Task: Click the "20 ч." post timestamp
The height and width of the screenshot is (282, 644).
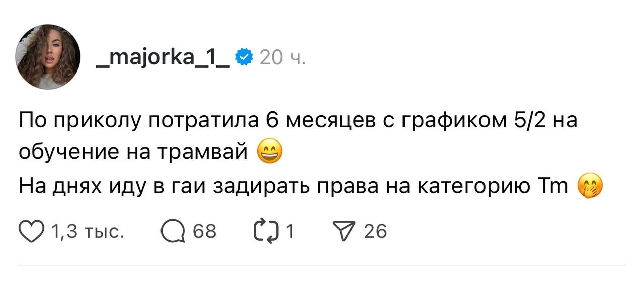Action: point(283,59)
